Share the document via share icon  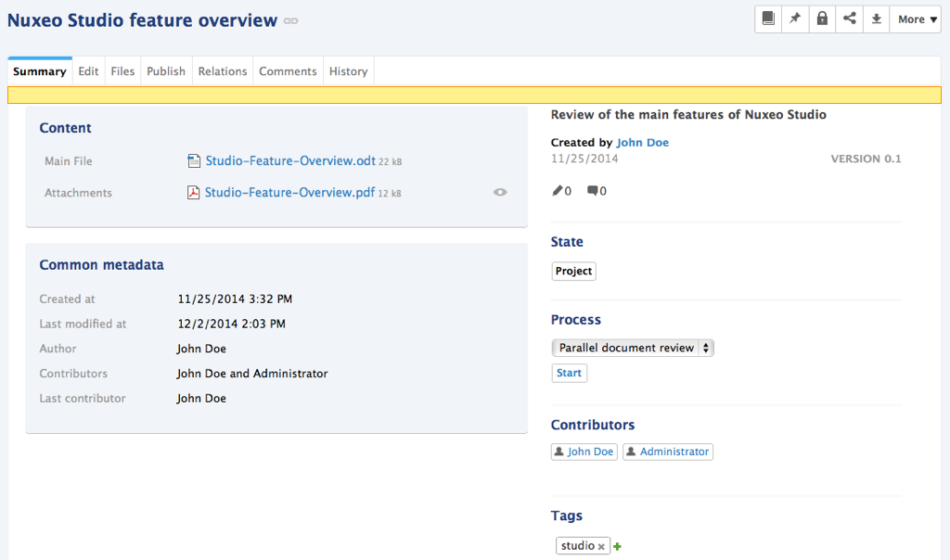click(x=850, y=19)
